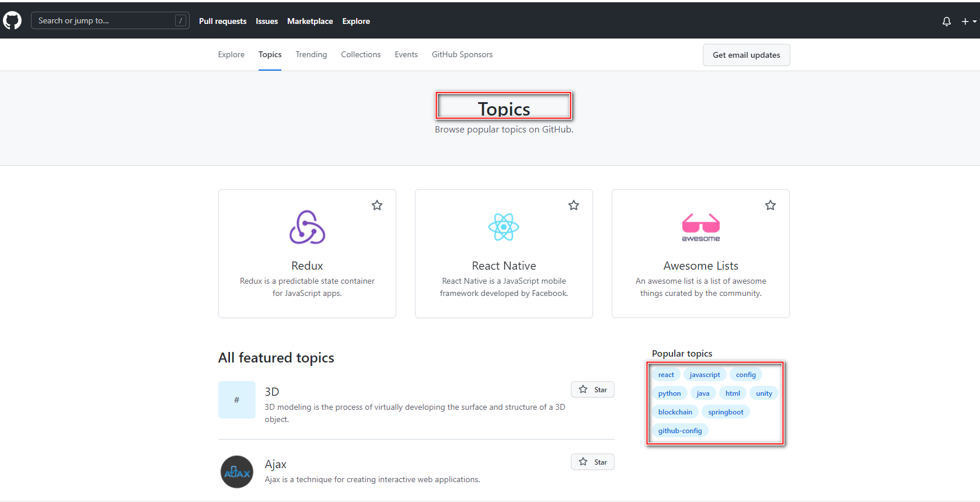Image resolution: width=980 pixels, height=502 pixels.
Task: Open the React Native atom logo
Action: pyautogui.click(x=504, y=227)
